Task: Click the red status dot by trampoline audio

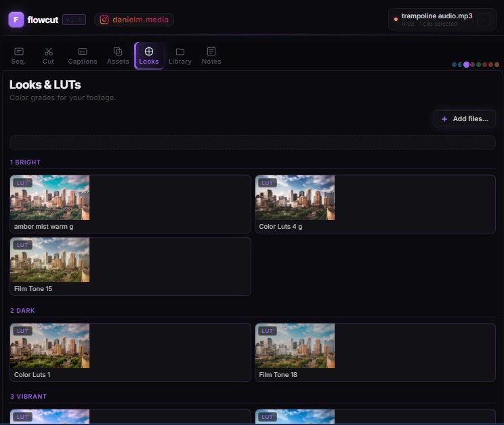Action: pyautogui.click(x=396, y=19)
